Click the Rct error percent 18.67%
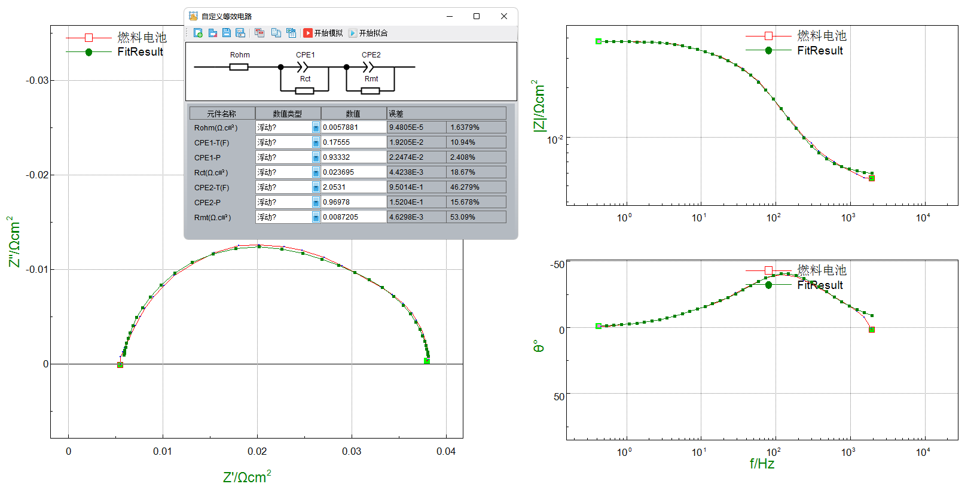Viewport: 980px width, 493px height. [x=477, y=172]
